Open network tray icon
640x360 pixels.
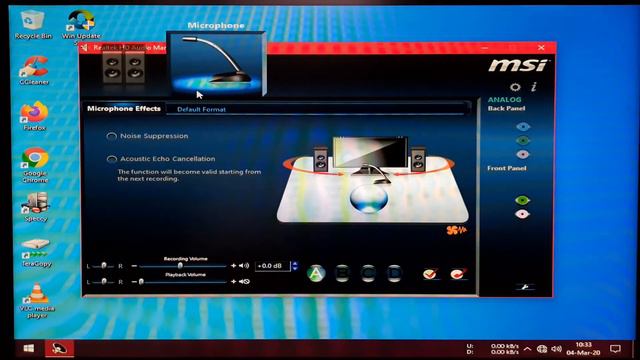pos(542,349)
